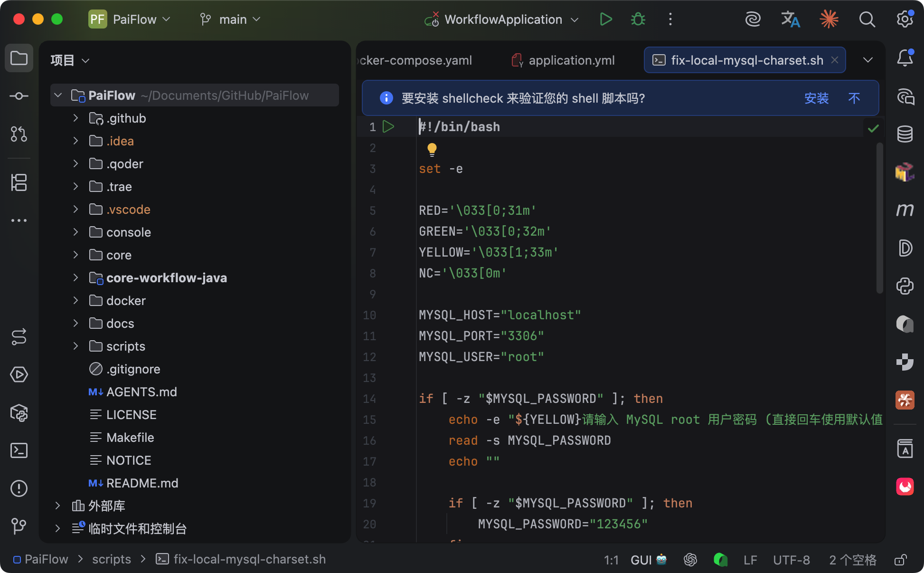The image size is (924, 573).
Task: Open the Terminal tool window
Action: point(19,450)
